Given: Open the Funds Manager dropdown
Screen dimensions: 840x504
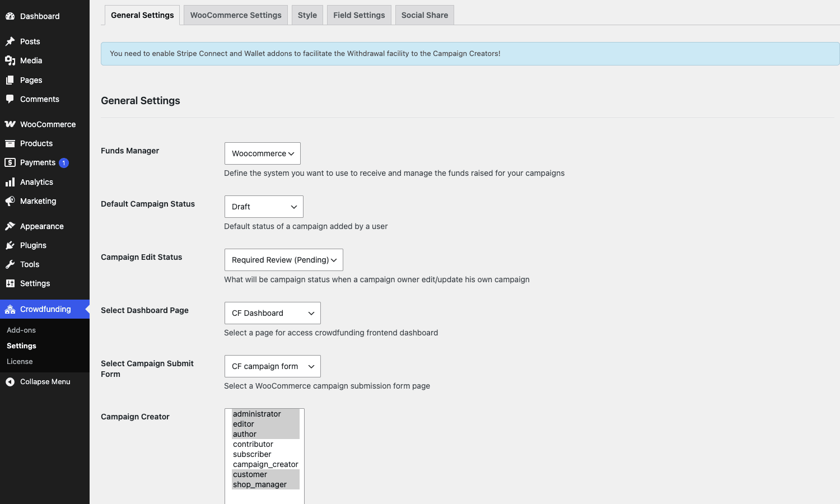Looking at the screenshot, I should pyautogui.click(x=263, y=153).
